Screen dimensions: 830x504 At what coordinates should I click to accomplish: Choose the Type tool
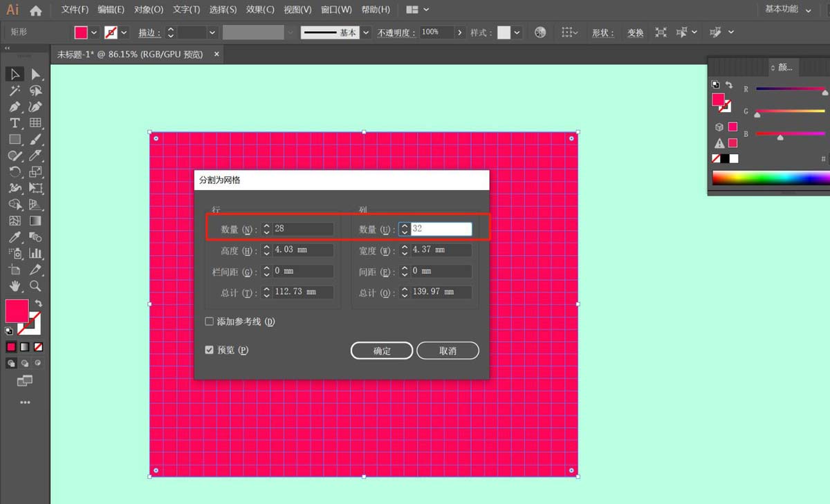(14, 123)
